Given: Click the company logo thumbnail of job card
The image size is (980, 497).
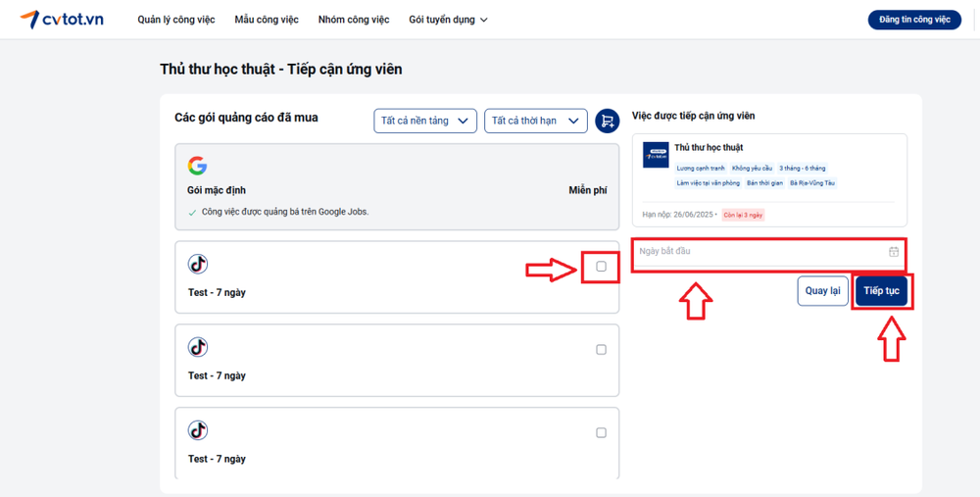Looking at the screenshot, I should pyautogui.click(x=656, y=156).
